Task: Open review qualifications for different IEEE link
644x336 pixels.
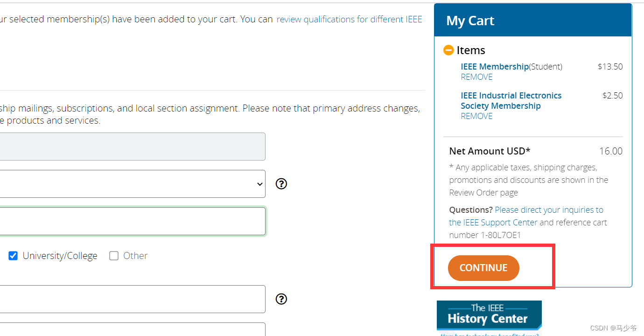Action: 349,20
